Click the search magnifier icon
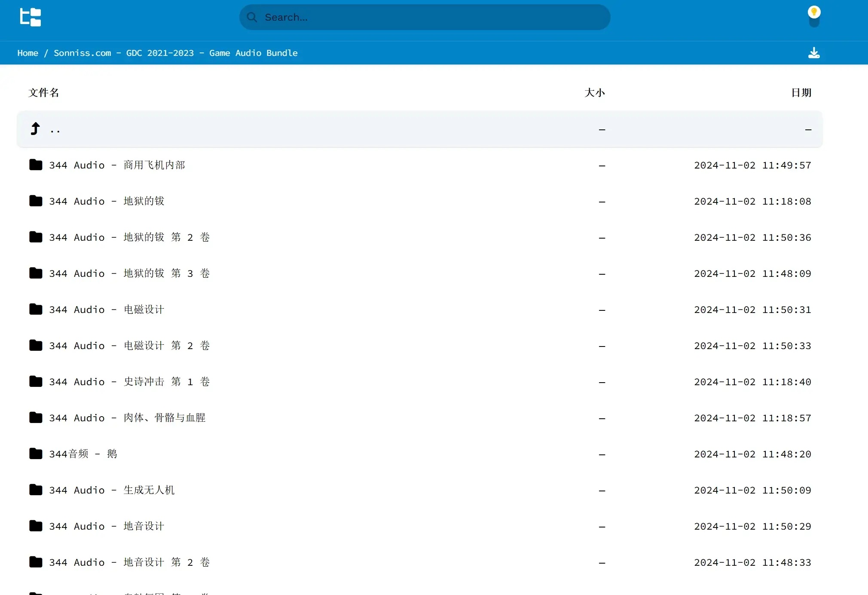Viewport: 868px width, 595px height. 252,18
